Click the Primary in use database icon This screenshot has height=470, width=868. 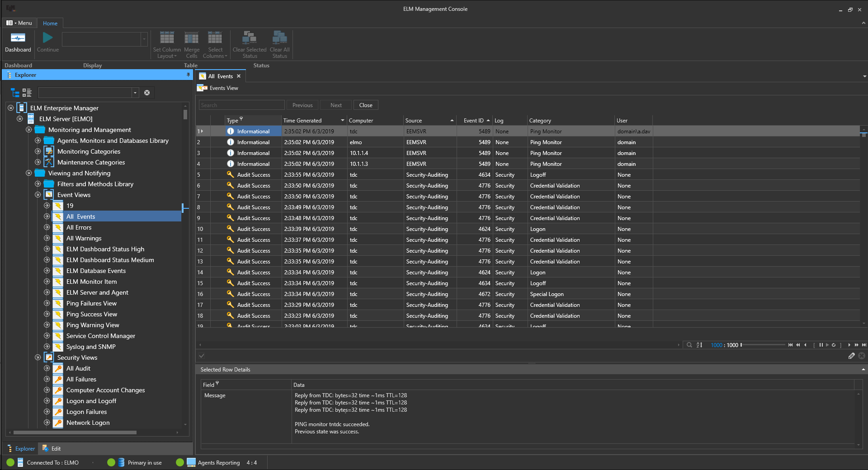point(121,462)
